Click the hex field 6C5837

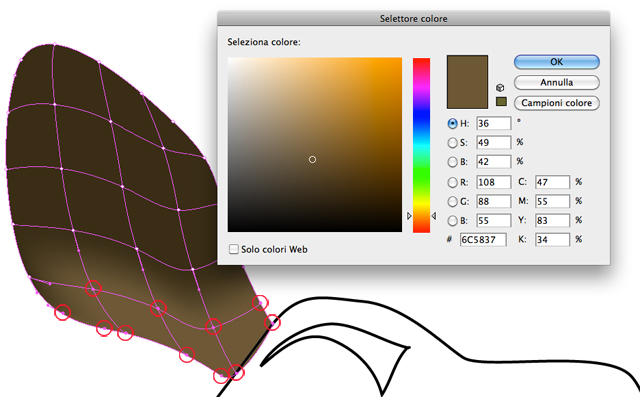pyautogui.click(x=483, y=240)
